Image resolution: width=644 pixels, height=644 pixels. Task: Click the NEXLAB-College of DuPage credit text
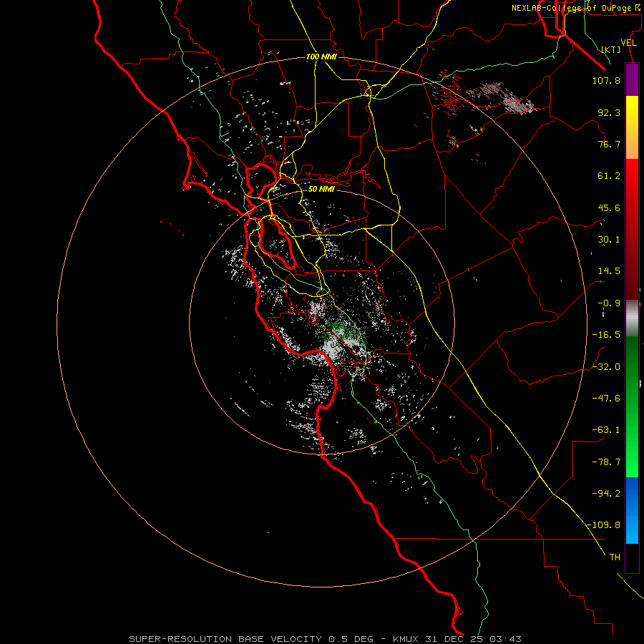tap(575, 8)
